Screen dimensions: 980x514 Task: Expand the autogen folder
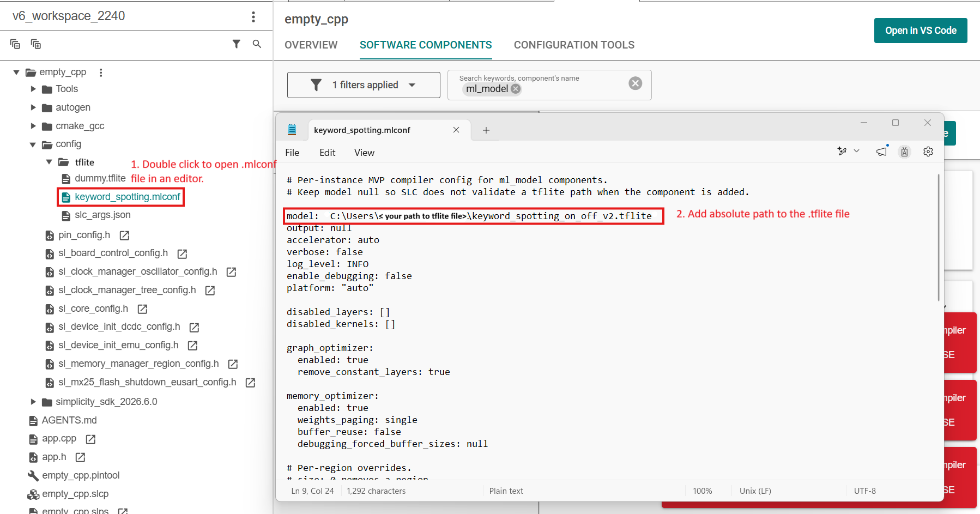(33, 107)
